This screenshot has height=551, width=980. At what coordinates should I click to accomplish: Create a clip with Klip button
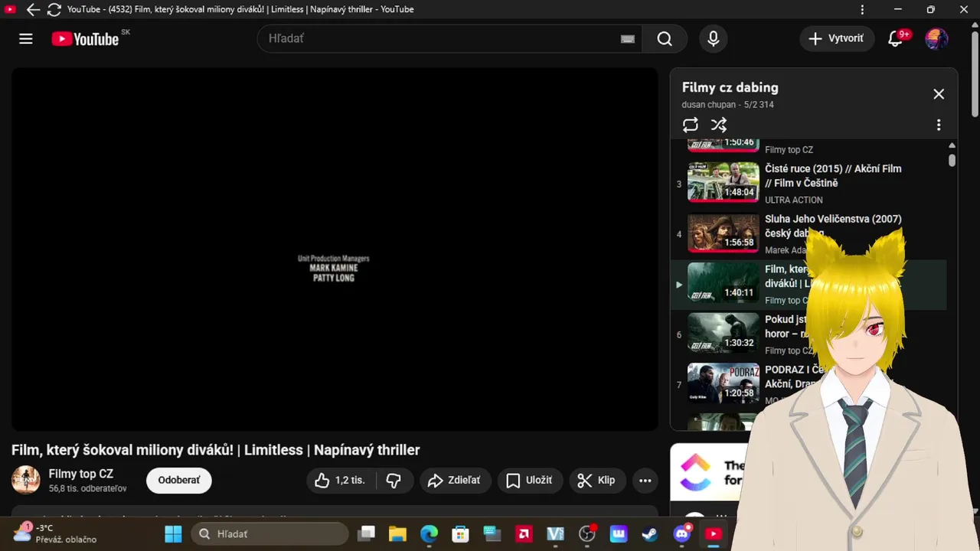(x=597, y=480)
